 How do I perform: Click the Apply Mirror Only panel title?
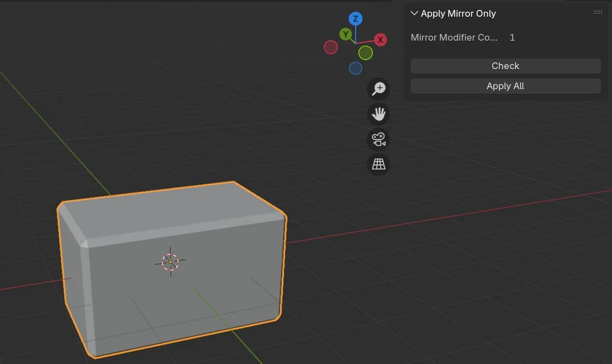[458, 13]
